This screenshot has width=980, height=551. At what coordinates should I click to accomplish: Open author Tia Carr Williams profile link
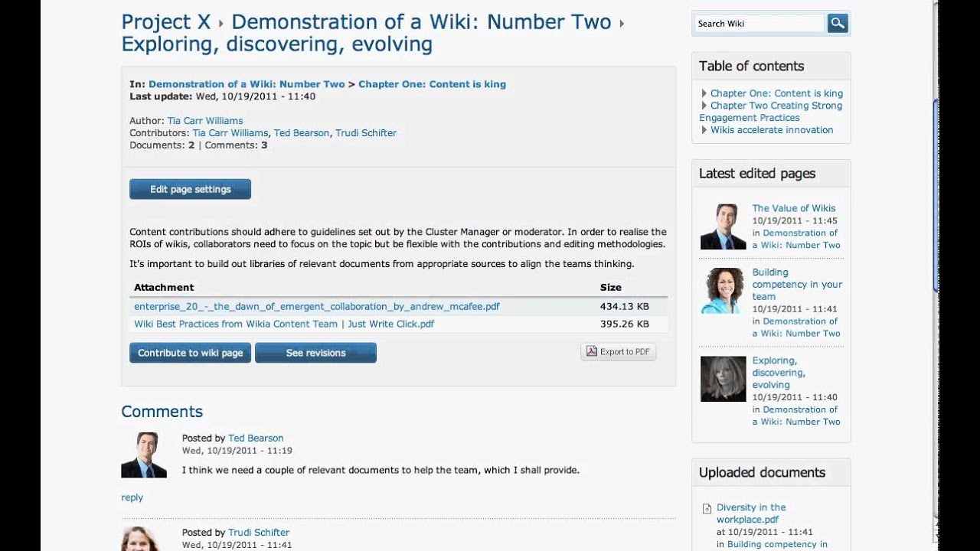205,121
